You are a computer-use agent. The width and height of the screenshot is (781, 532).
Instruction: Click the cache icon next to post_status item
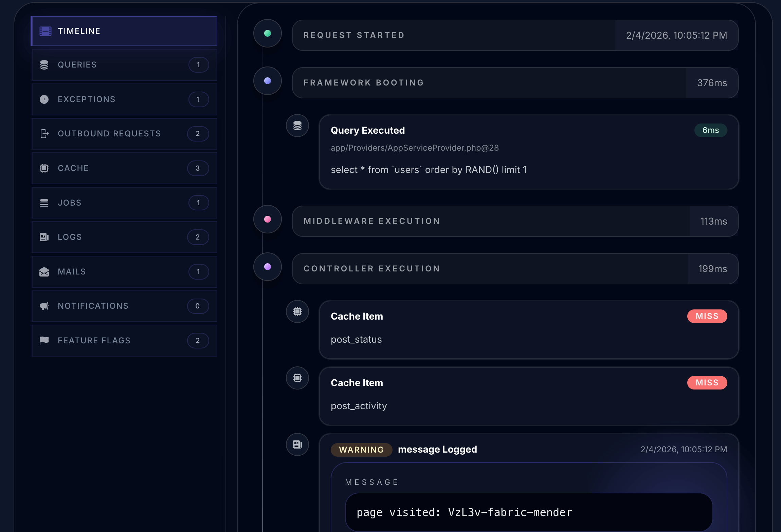point(297,311)
